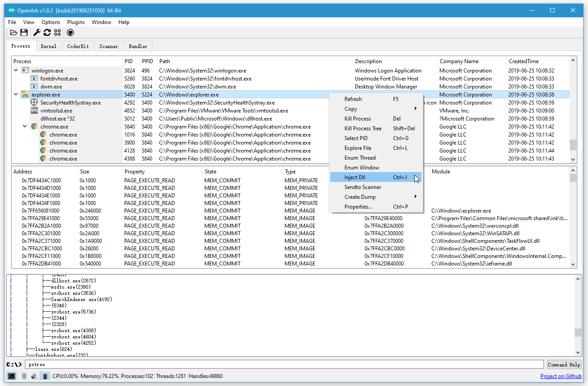Open the View menu
Image resolution: width=588 pixels, height=386 pixels.
click(x=28, y=22)
